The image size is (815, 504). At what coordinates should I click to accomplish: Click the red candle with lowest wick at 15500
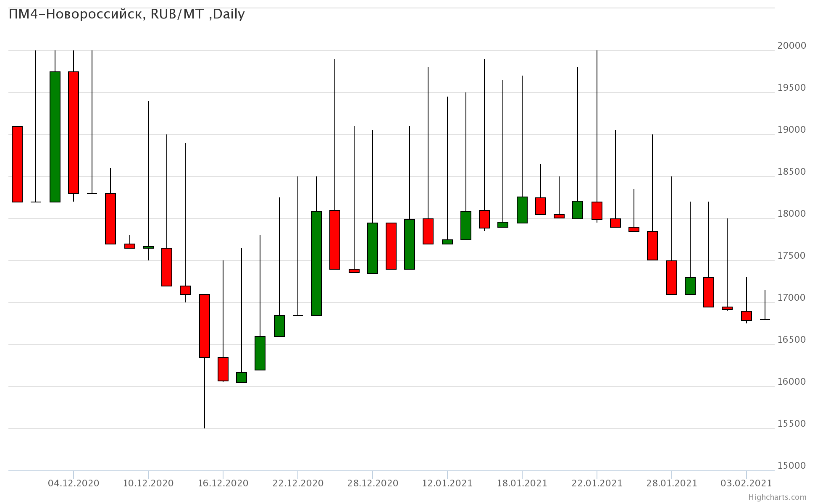coord(205,326)
